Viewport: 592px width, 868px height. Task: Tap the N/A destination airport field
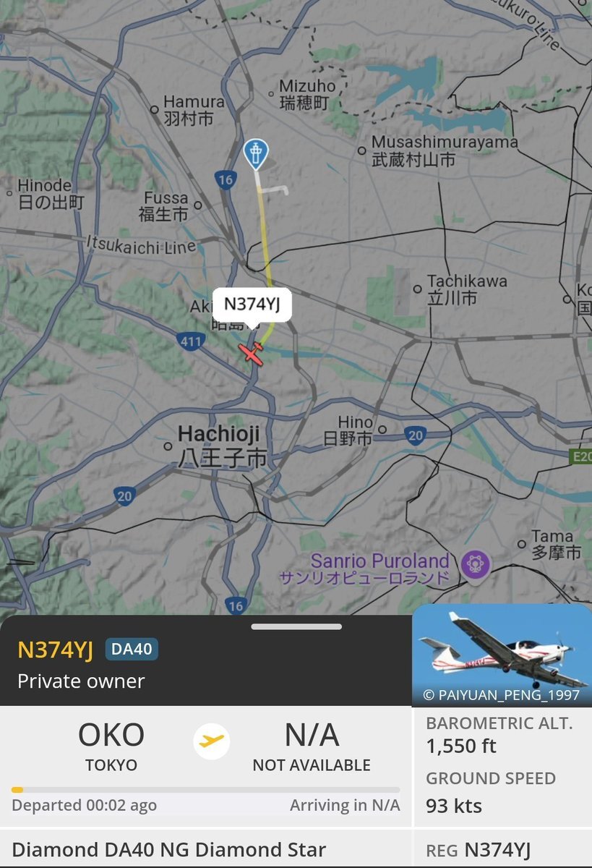[312, 746]
